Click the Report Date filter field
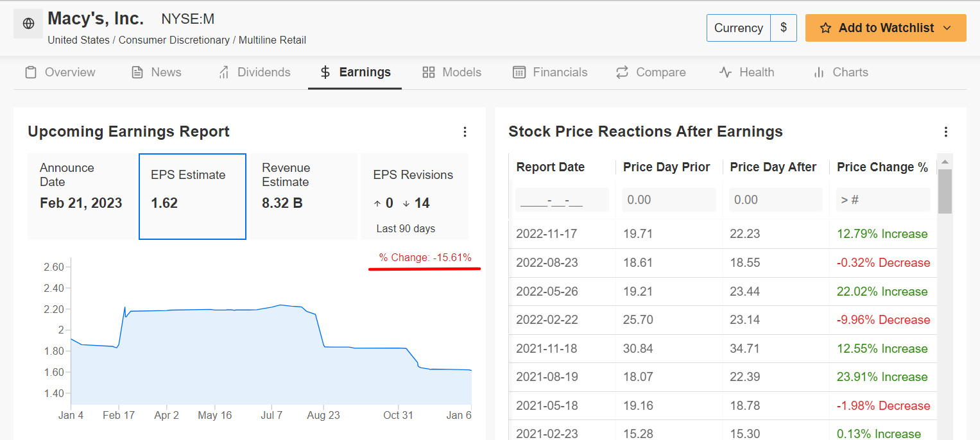Image resolution: width=980 pixels, height=440 pixels. click(562, 200)
